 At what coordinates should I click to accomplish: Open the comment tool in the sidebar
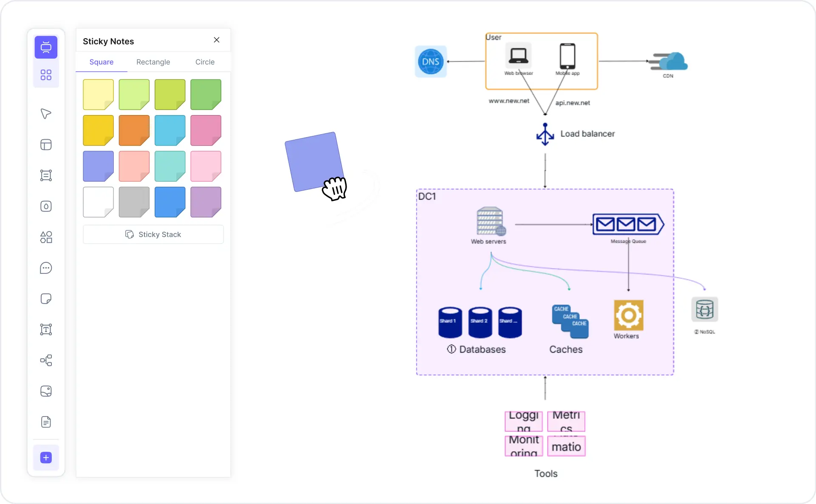click(45, 268)
